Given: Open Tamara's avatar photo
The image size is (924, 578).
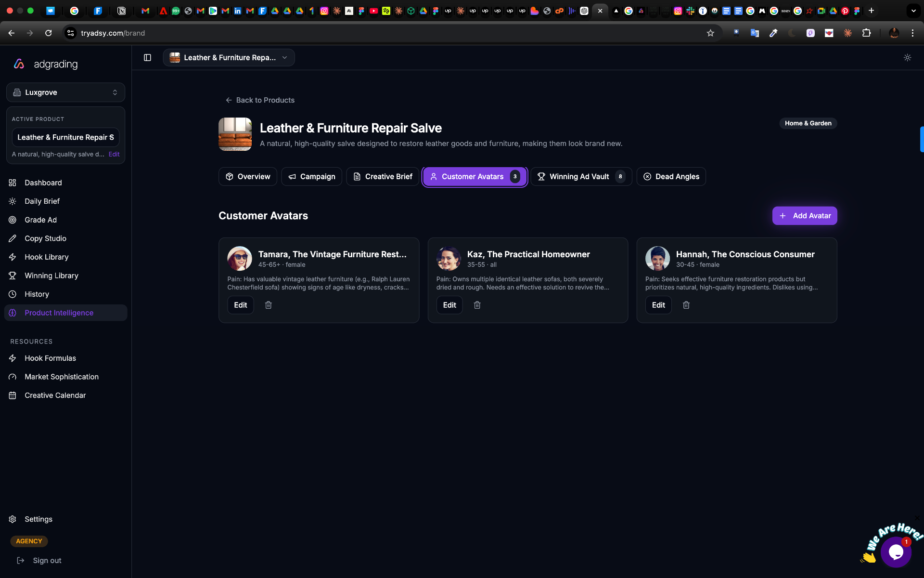Looking at the screenshot, I should coord(240,259).
